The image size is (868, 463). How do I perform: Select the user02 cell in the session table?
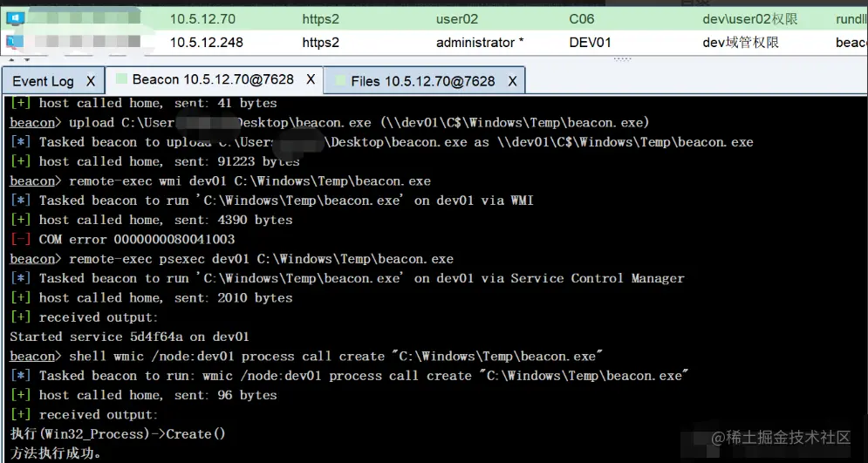[457, 19]
